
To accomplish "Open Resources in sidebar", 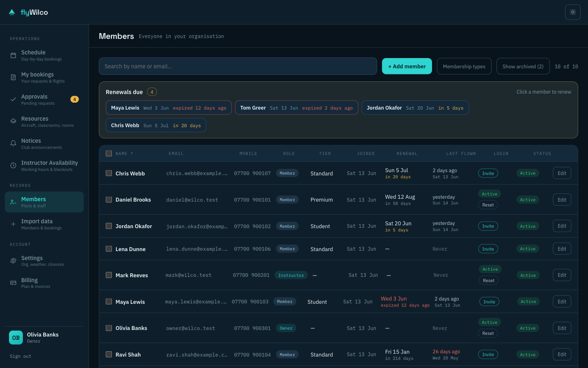I will coord(44,121).
